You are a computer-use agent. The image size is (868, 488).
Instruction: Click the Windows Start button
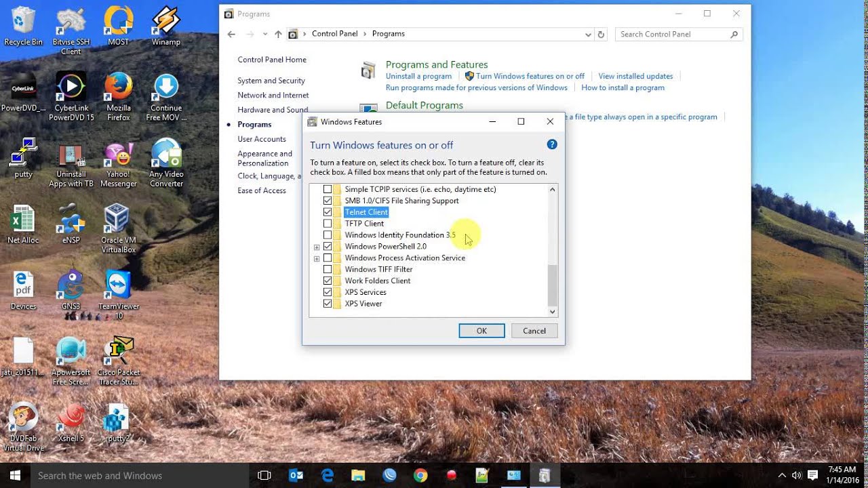(x=15, y=476)
